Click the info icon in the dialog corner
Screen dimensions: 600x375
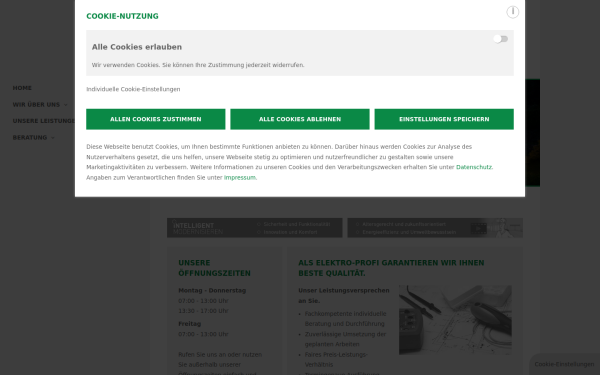512,12
